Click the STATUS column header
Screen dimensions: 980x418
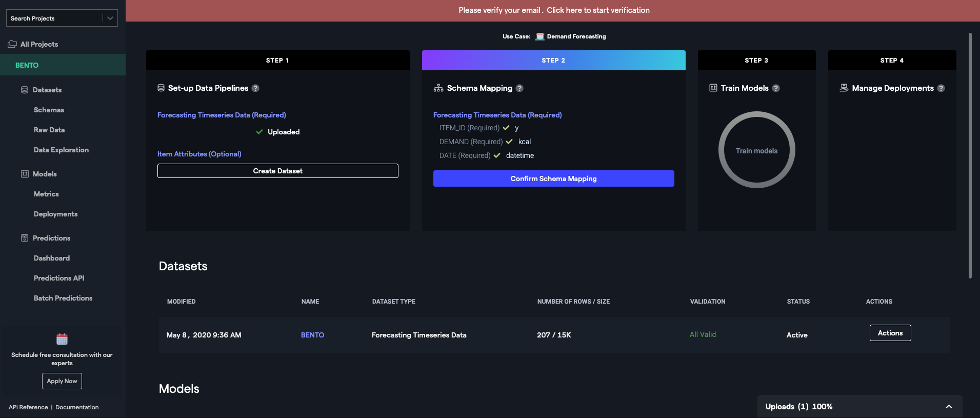798,302
